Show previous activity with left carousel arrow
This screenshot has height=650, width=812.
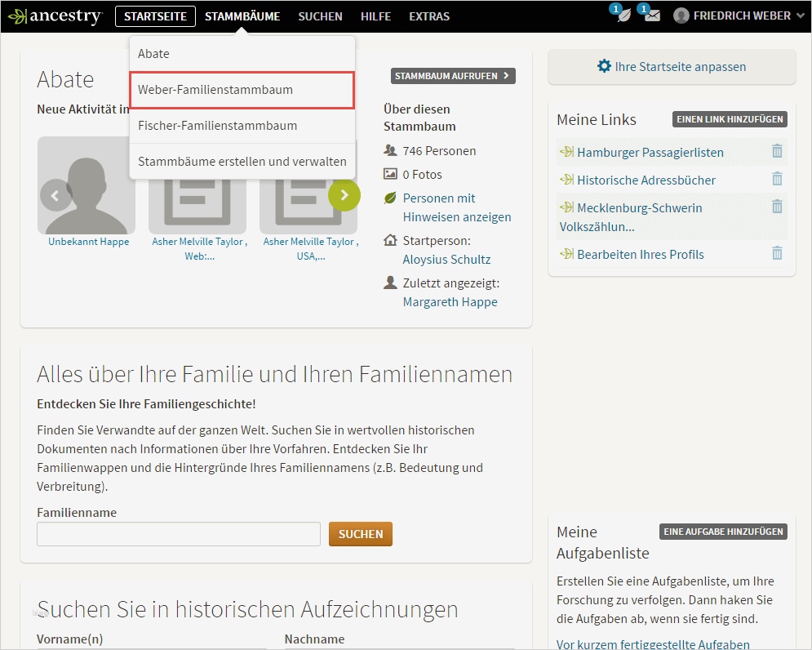click(x=55, y=195)
